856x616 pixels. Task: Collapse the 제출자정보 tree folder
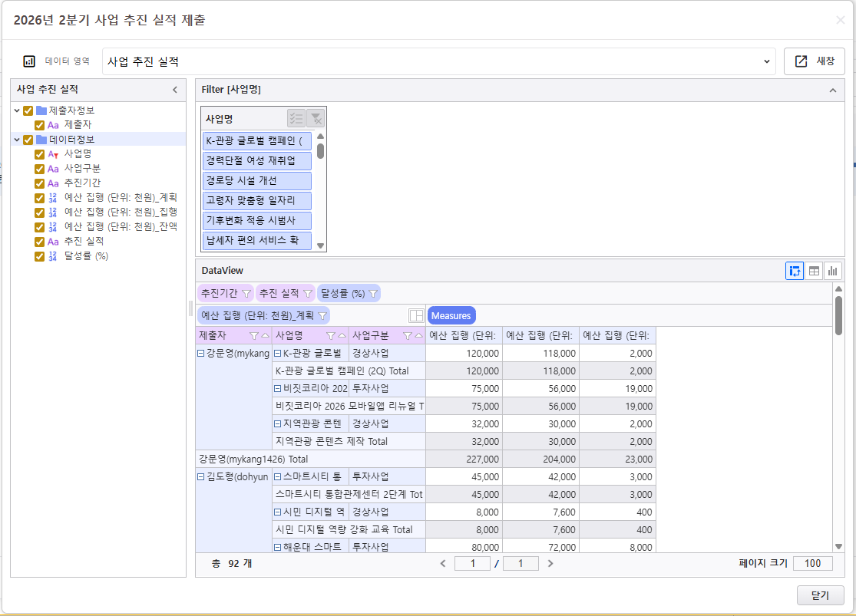[16, 110]
